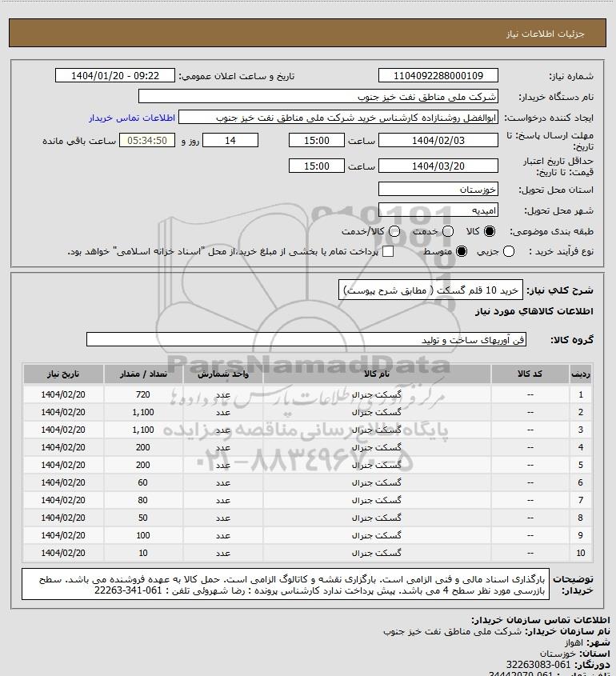Click the province field خوزستان
Viewport: 616px width, 676px height.
[438, 190]
